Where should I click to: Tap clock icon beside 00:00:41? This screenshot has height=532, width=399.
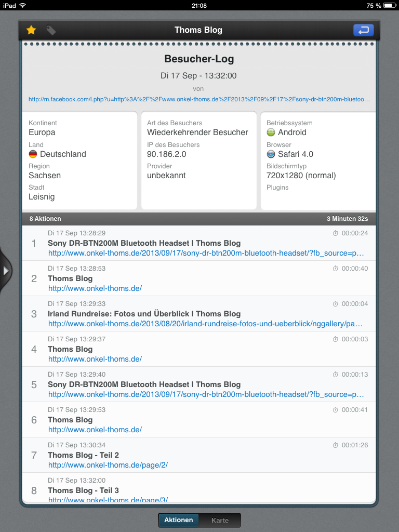click(x=335, y=409)
